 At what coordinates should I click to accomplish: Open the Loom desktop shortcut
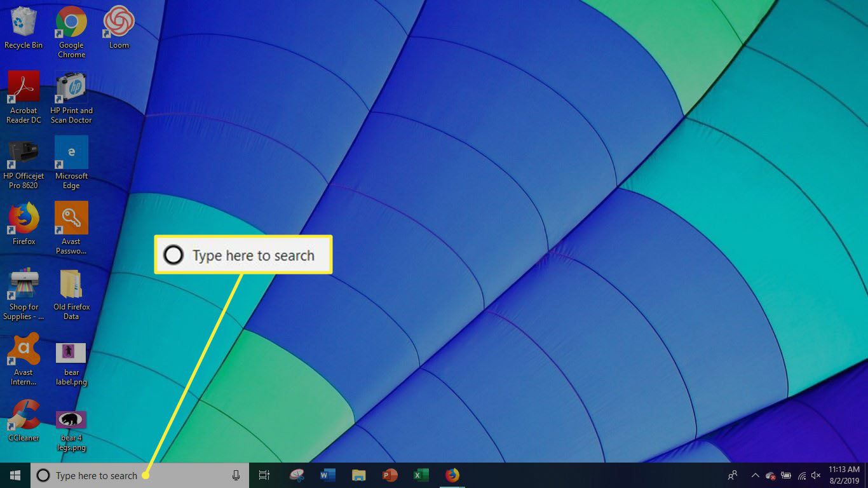119,27
